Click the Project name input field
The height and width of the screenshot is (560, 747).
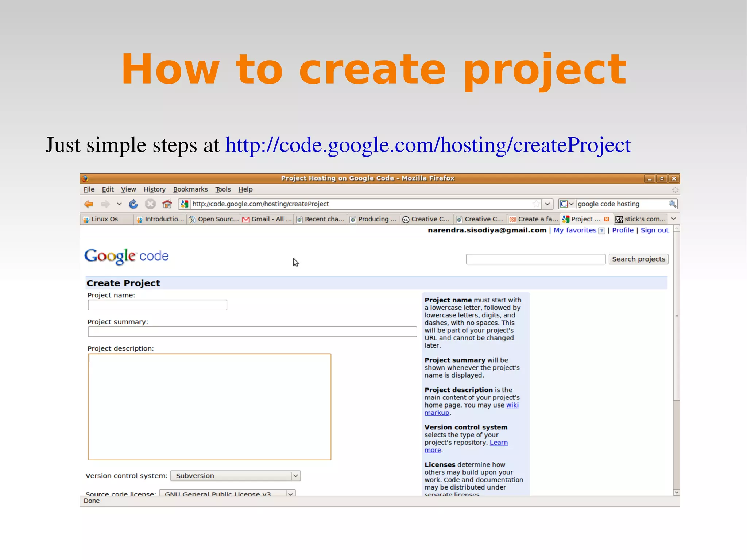coord(157,305)
